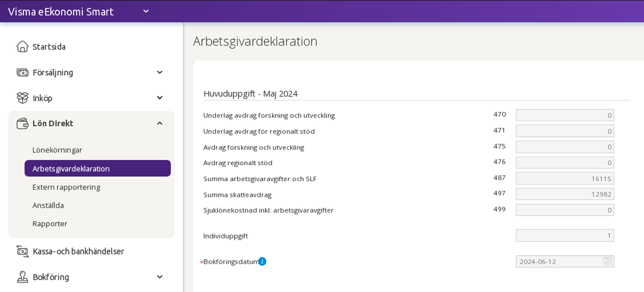Click field 487 showing 16115
644x292 pixels.
pyautogui.click(x=565, y=179)
